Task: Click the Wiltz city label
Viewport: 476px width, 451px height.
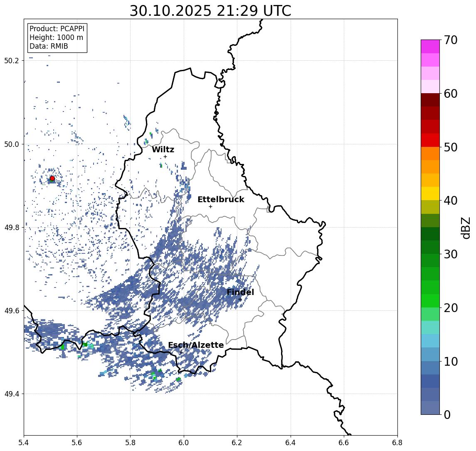Action: coord(163,149)
